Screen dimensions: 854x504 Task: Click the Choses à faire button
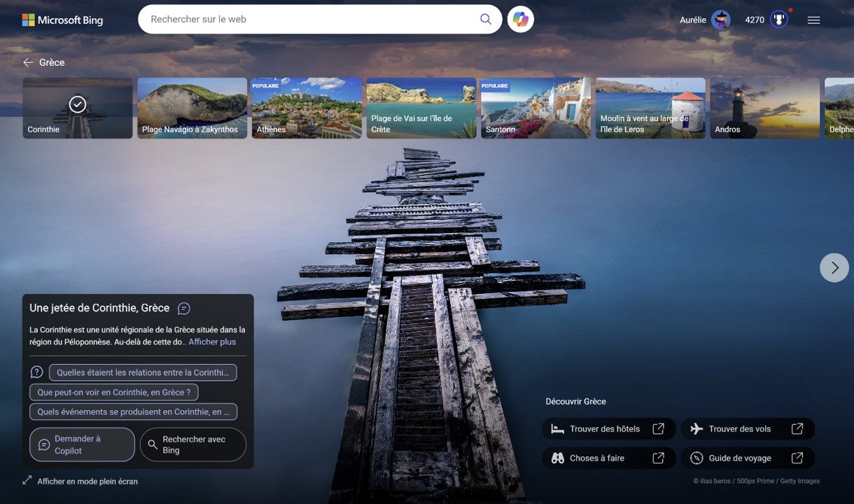click(608, 458)
